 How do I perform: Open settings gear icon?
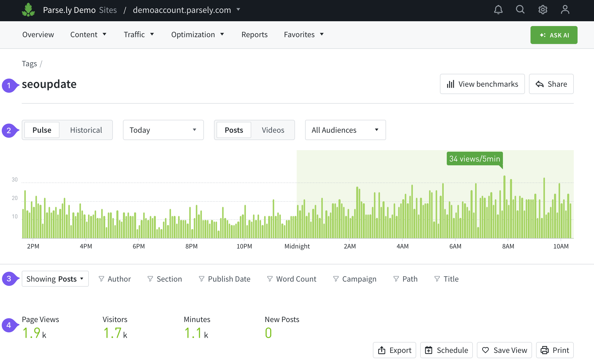coord(543,10)
